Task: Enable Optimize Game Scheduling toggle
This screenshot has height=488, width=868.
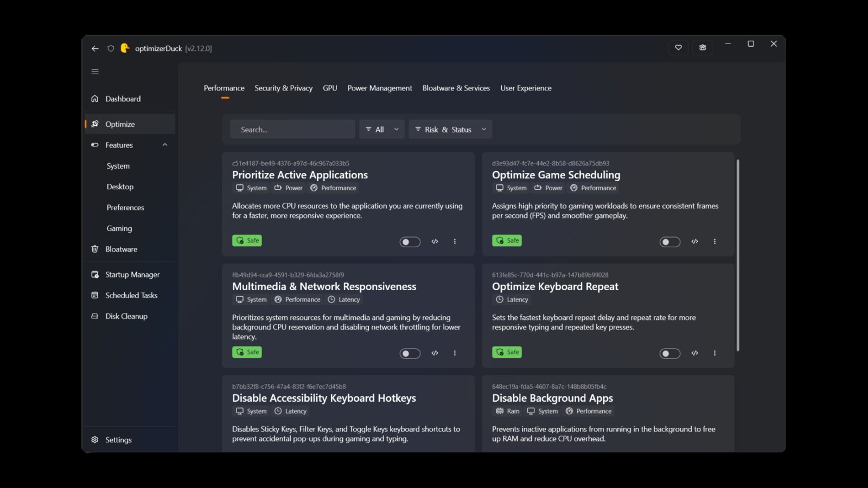Action: [669, 242]
